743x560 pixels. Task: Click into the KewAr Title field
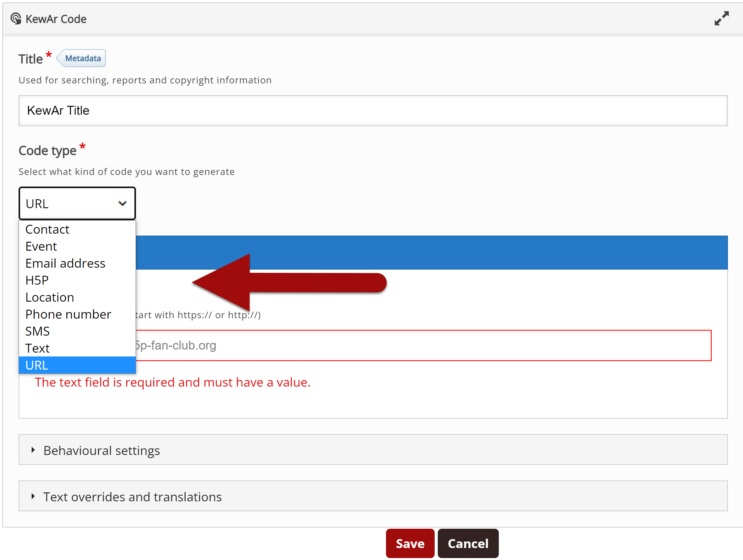pyautogui.click(x=373, y=111)
